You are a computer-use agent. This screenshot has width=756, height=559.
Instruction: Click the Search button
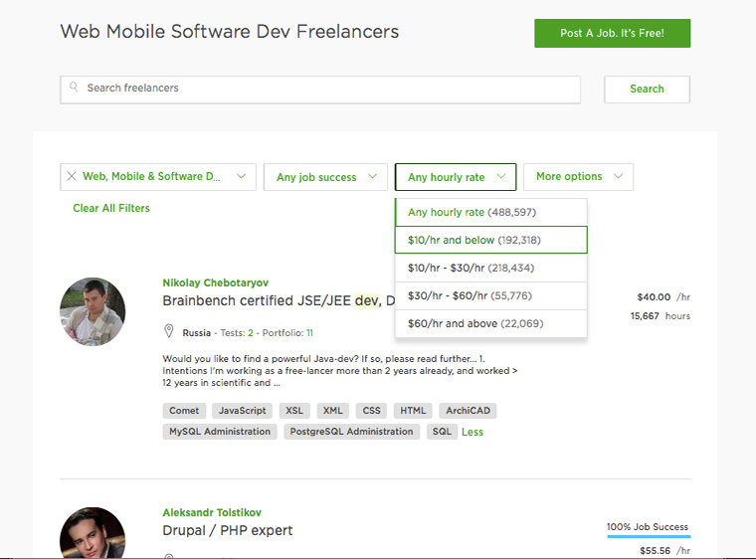[x=647, y=90]
